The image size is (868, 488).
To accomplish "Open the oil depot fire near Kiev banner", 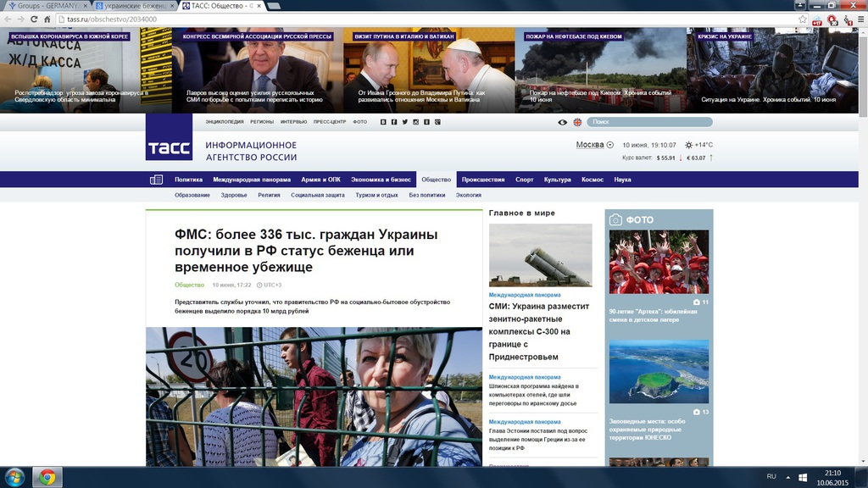I will (x=601, y=71).
